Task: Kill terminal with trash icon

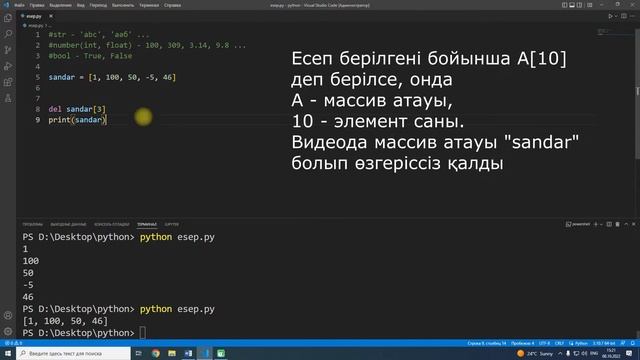Action: [x=618, y=224]
